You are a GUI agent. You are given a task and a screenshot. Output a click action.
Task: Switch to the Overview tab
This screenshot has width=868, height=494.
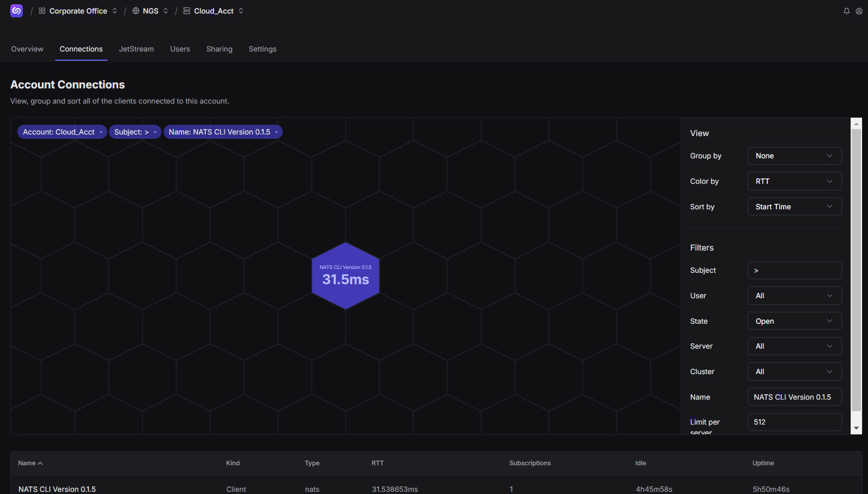27,49
